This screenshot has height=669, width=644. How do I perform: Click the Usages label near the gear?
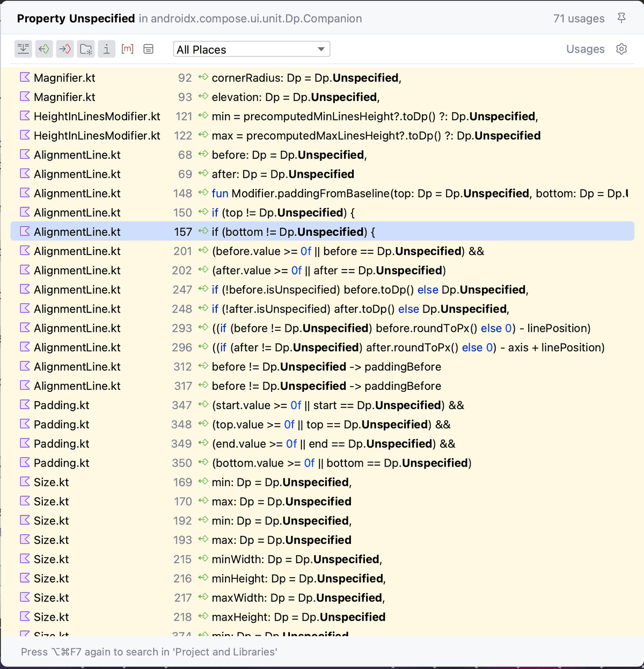click(x=586, y=49)
